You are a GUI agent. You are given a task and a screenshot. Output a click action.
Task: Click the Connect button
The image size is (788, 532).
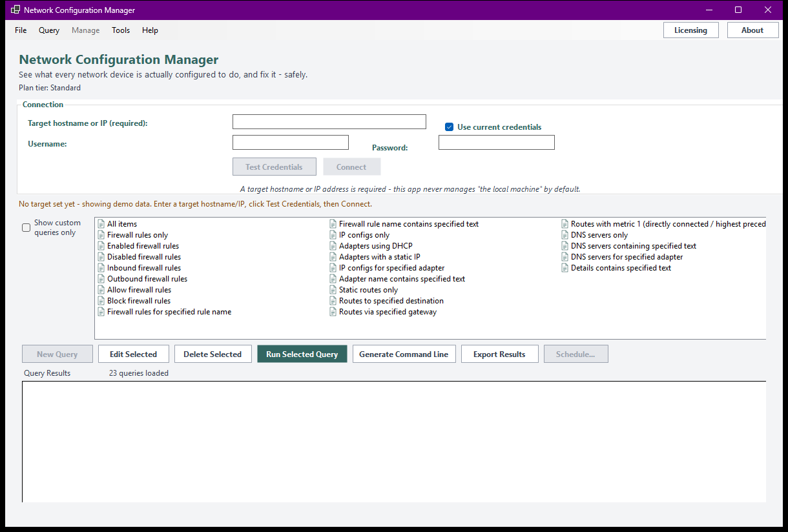[x=351, y=167]
